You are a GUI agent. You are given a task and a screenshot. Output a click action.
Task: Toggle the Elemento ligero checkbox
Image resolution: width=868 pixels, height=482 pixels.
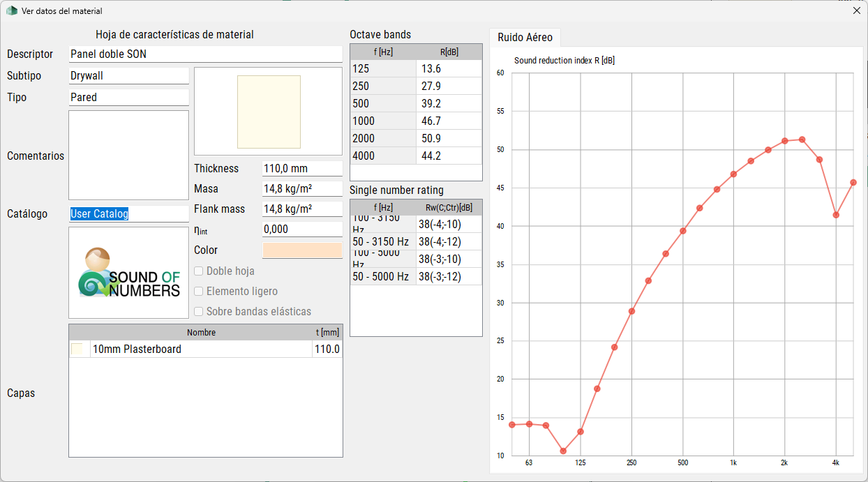199,291
